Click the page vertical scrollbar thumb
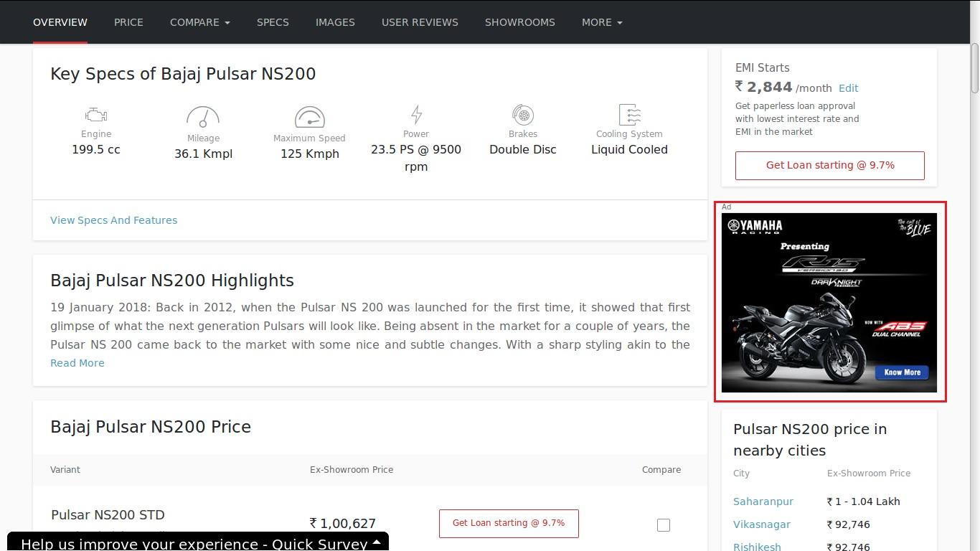980x551 pixels. [975, 68]
